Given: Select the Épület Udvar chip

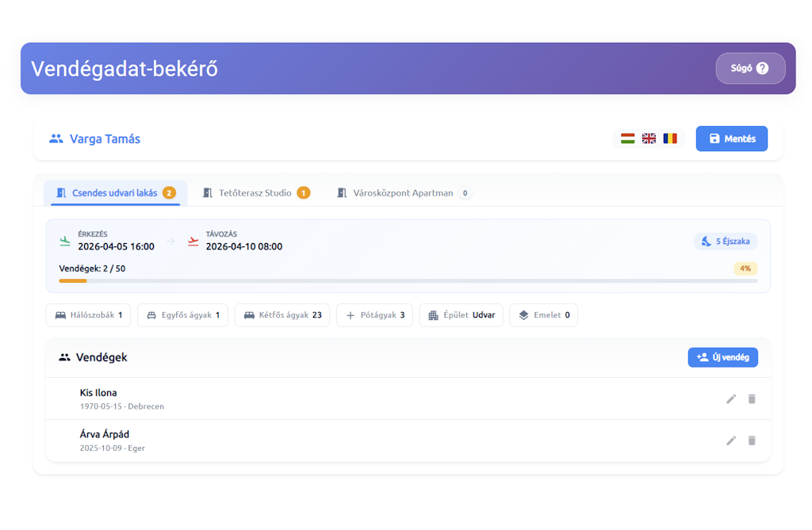Looking at the screenshot, I should 461,315.
